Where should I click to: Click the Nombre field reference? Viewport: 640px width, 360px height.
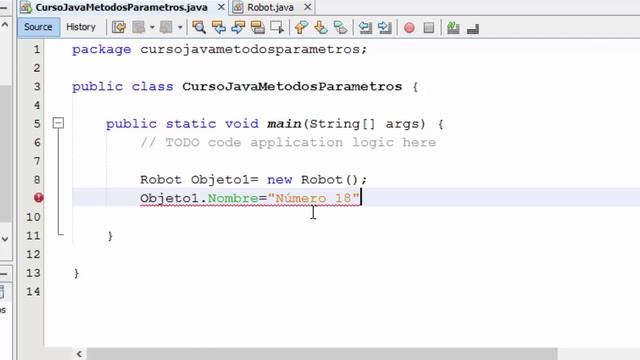(x=233, y=198)
